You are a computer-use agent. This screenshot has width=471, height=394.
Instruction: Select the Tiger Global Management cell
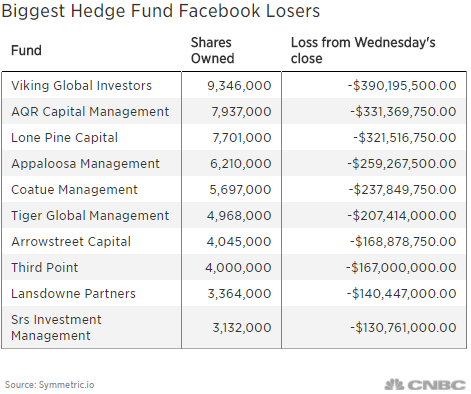[x=90, y=216]
